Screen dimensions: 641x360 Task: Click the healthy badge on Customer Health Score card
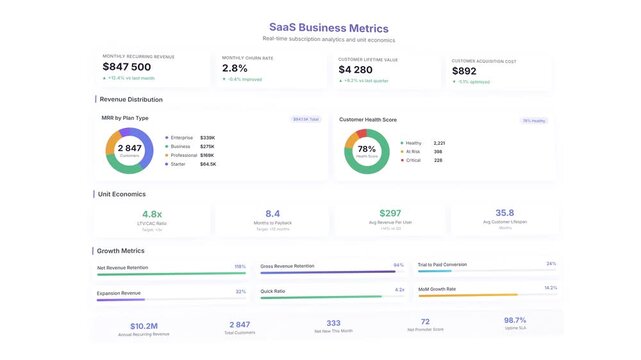coord(534,121)
